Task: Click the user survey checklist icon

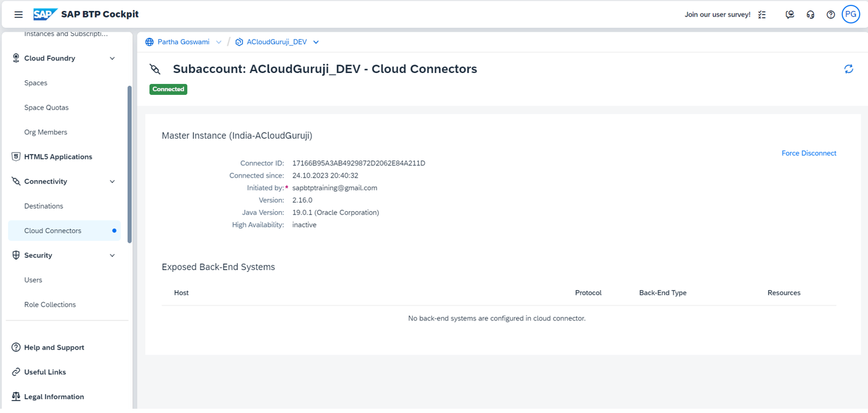Action: pyautogui.click(x=762, y=15)
